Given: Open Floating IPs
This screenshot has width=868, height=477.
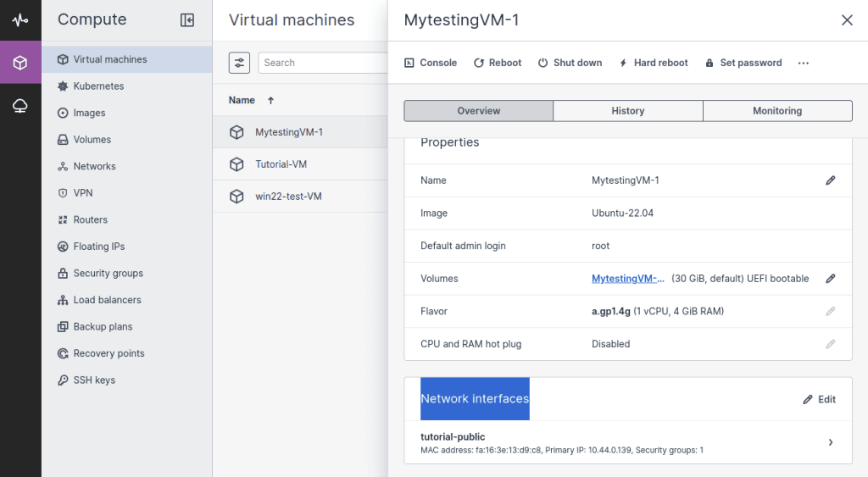Looking at the screenshot, I should point(127,247).
